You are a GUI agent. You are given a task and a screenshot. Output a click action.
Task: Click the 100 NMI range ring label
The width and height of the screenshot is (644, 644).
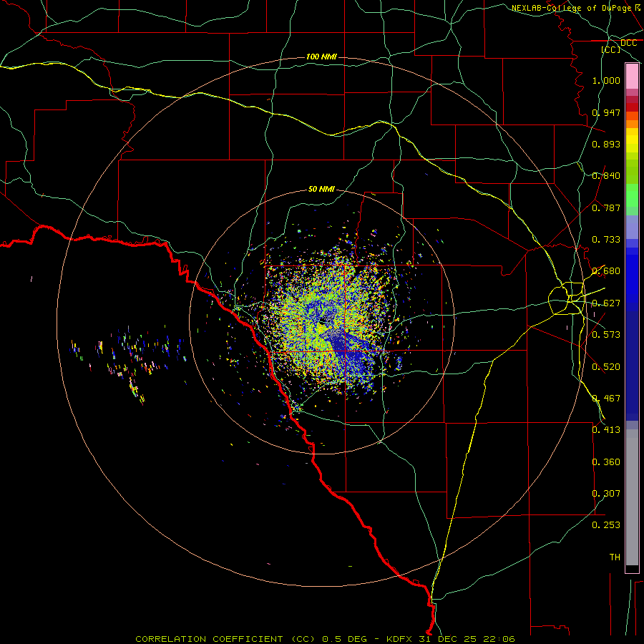pyautogui.click(x=321, y=57)
